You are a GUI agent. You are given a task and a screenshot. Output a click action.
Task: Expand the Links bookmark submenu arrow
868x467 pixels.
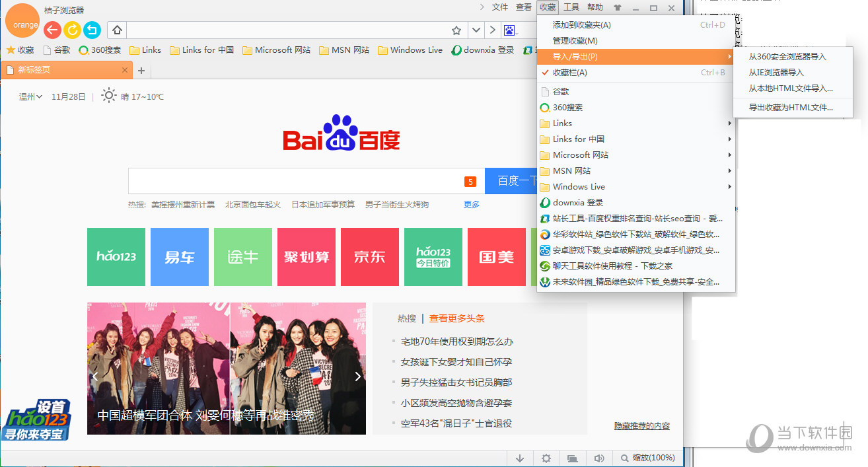pyautogui.click(x=729, y=123)
